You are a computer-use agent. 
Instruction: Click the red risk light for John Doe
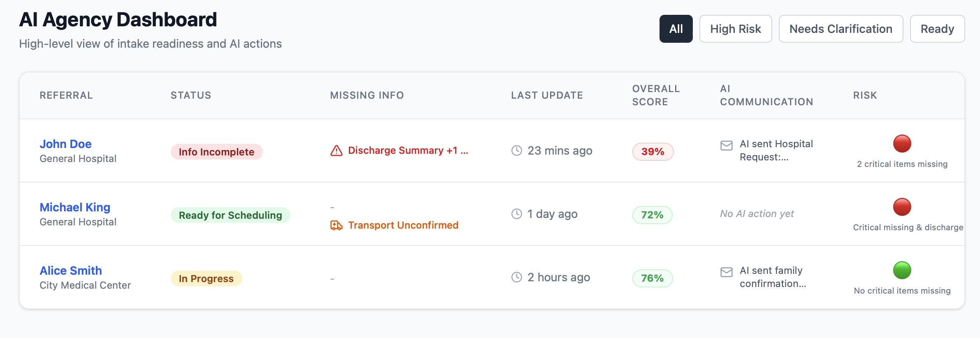(x=901, y=144)
